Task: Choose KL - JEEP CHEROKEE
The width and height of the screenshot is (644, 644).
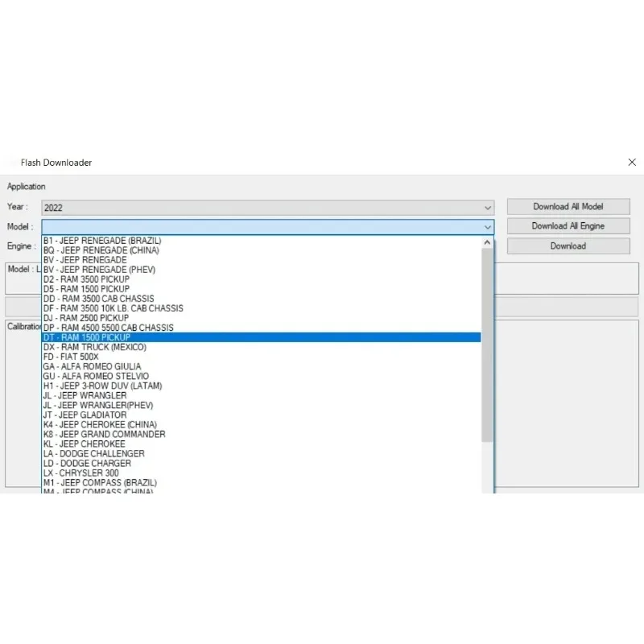Action: (x=261, y=444)
